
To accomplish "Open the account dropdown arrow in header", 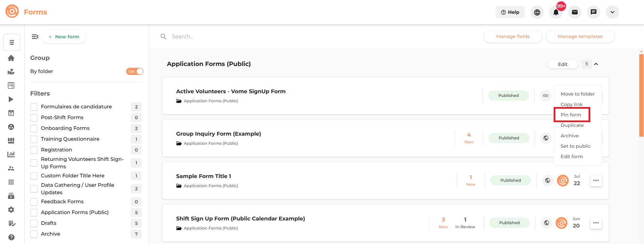I will pos(612,12).
